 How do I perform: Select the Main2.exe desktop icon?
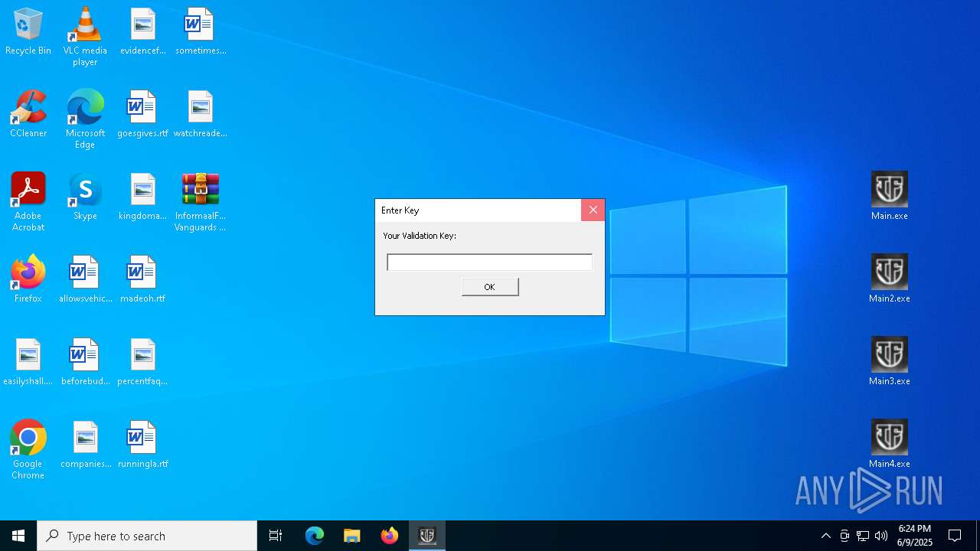coord(890,279)
